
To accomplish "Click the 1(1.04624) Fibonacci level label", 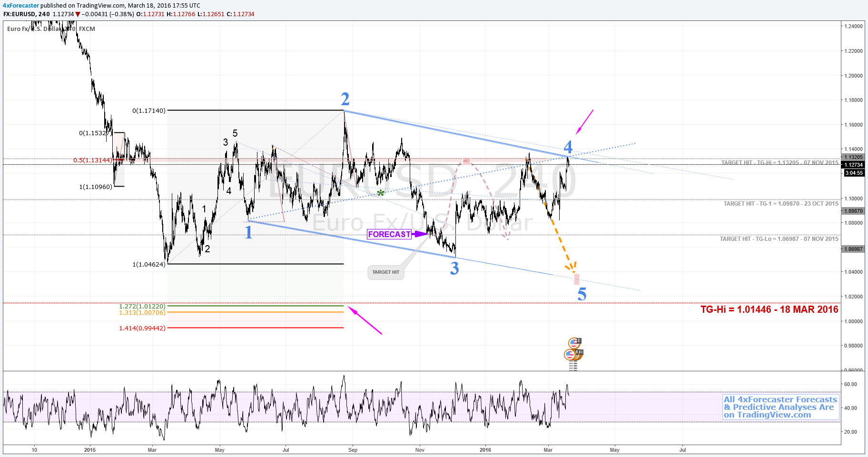I will click(149, 264).
